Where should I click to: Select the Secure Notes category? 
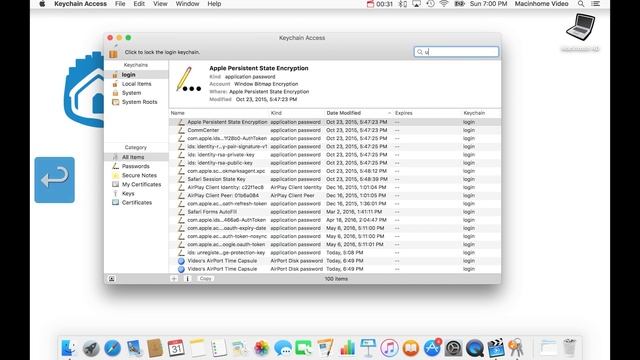(136, 175)
